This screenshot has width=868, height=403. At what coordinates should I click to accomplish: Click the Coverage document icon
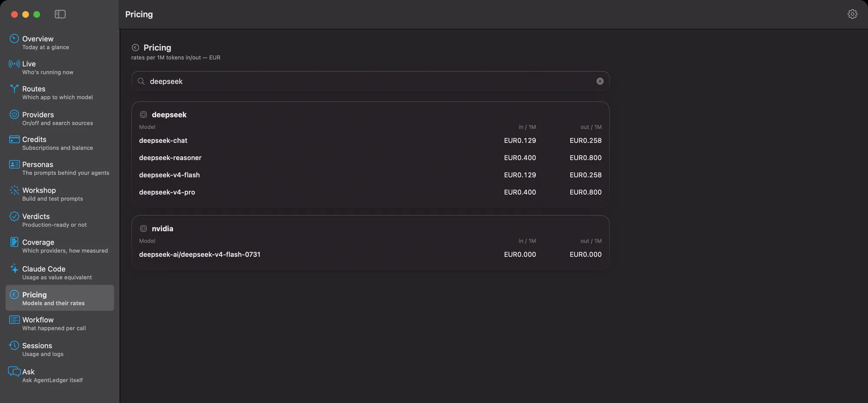[14, 242]
